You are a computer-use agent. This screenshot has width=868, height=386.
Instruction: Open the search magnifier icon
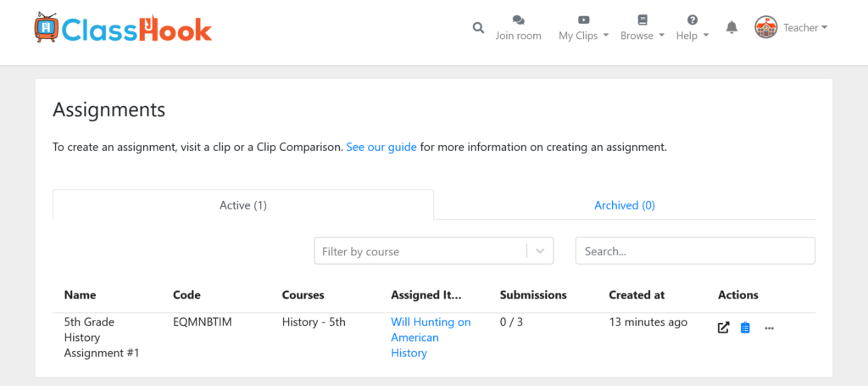(x=478, y=28)
